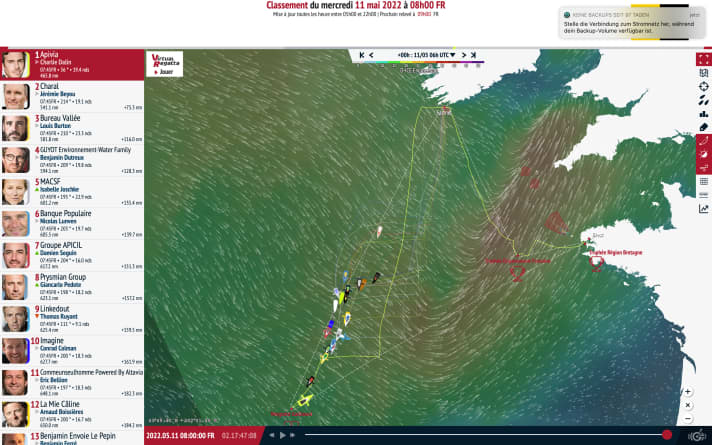Click the Trophée Région Bretagne marker on map
The height and width of the screenshot is (445, 712).
click(597, 262)
